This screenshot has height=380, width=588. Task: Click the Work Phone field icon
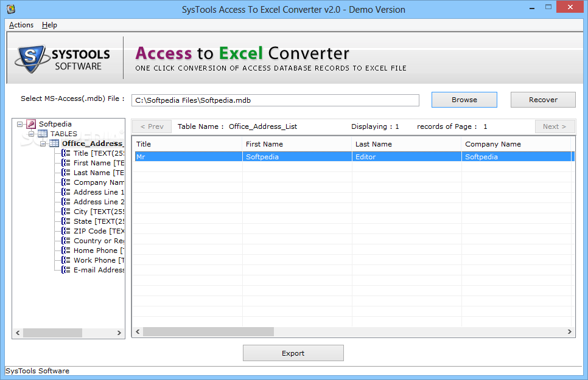66,260
